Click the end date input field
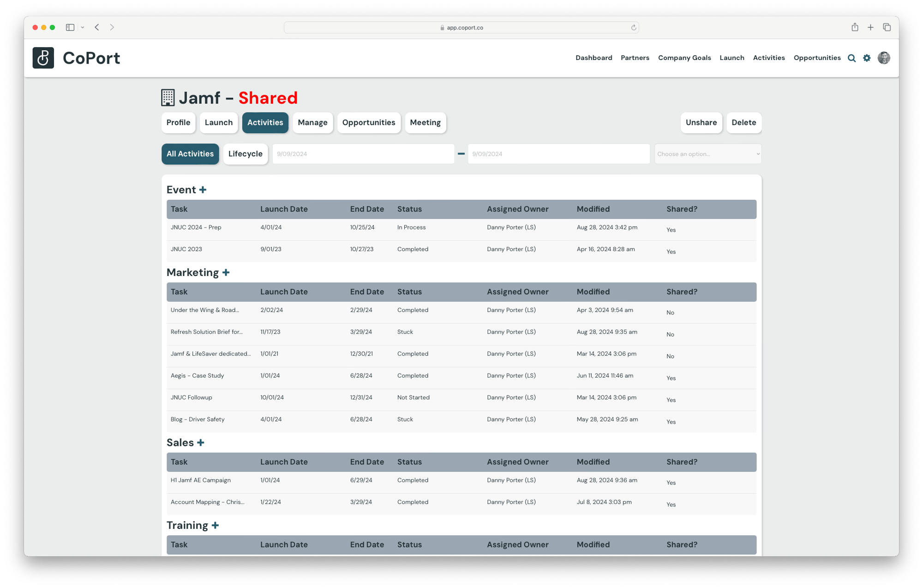 pyautogui.click(x=559, y=154)
